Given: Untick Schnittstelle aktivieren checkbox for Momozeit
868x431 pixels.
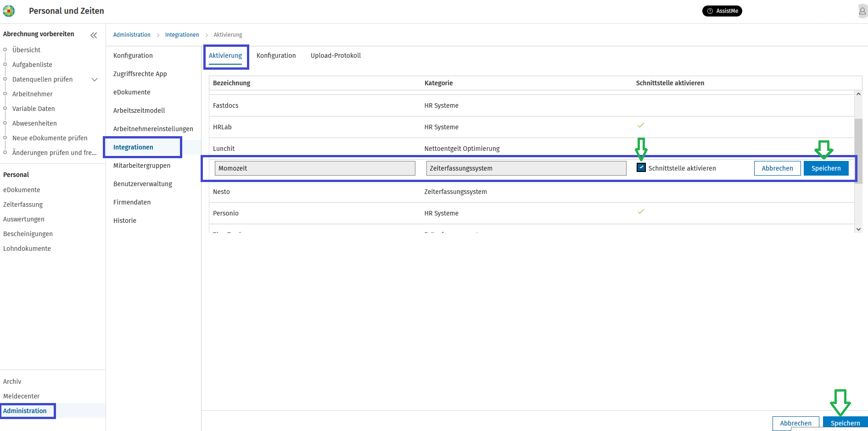Looking at the screenshot, I should pyautogui.click(x=641, y=168).
